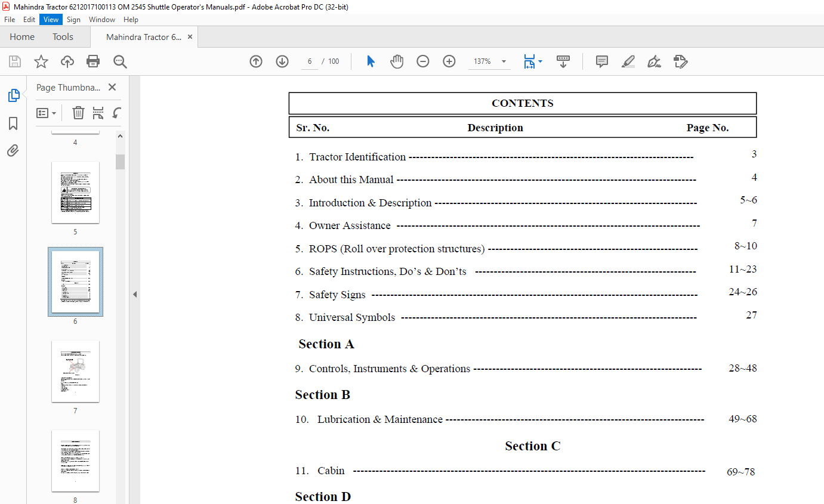
Task: Open the Sign document tool
Action: (x=654, y=61)
